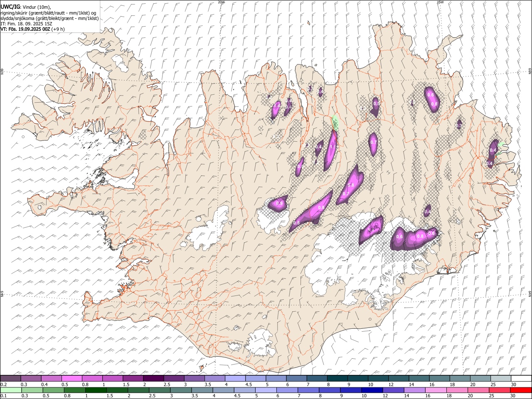Click lower legend swatch between 2 and 2.5

point(139,390)
